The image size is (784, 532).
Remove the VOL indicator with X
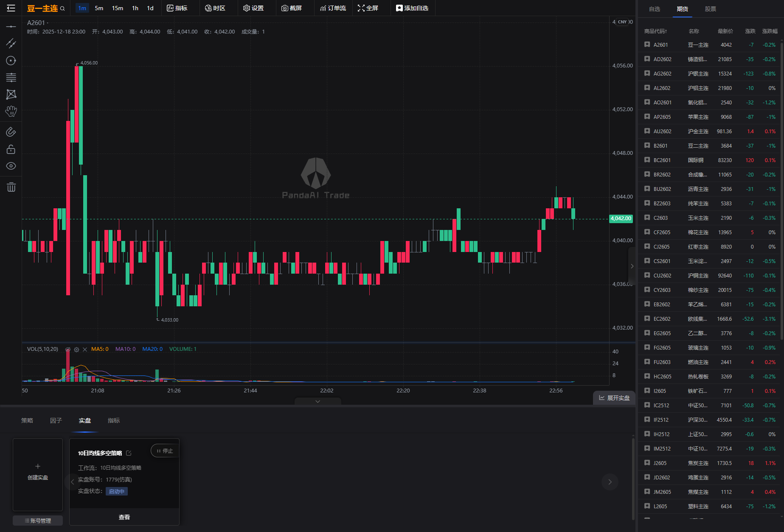(x=85, y=350)
